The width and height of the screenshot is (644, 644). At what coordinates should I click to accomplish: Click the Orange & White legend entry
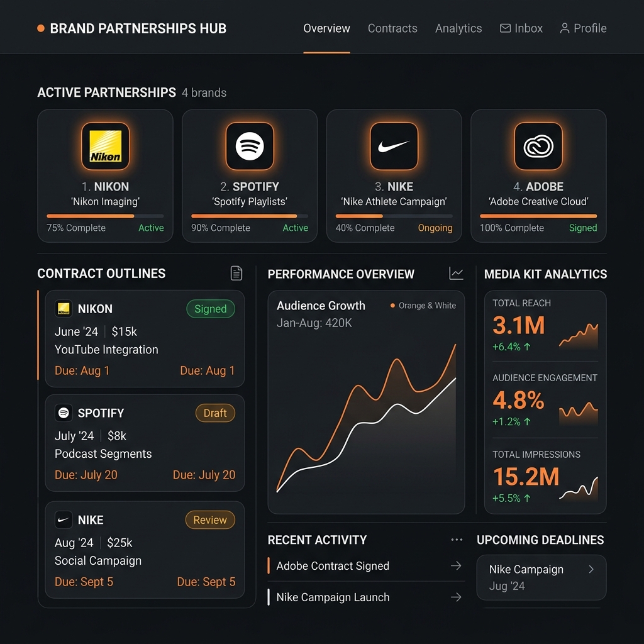(x=423, y=306)
